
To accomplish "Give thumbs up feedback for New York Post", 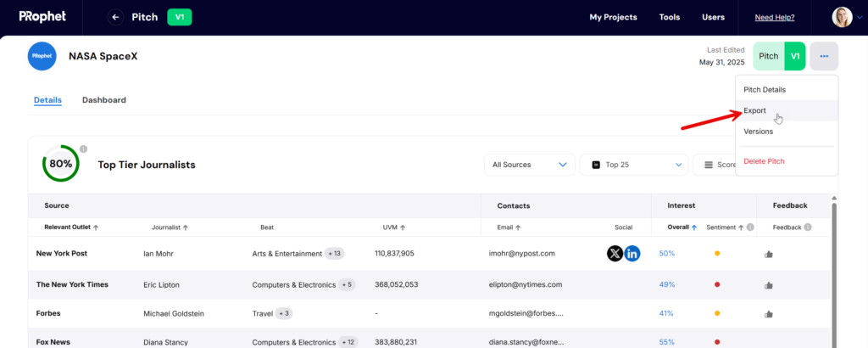I will tap(768, 255).
